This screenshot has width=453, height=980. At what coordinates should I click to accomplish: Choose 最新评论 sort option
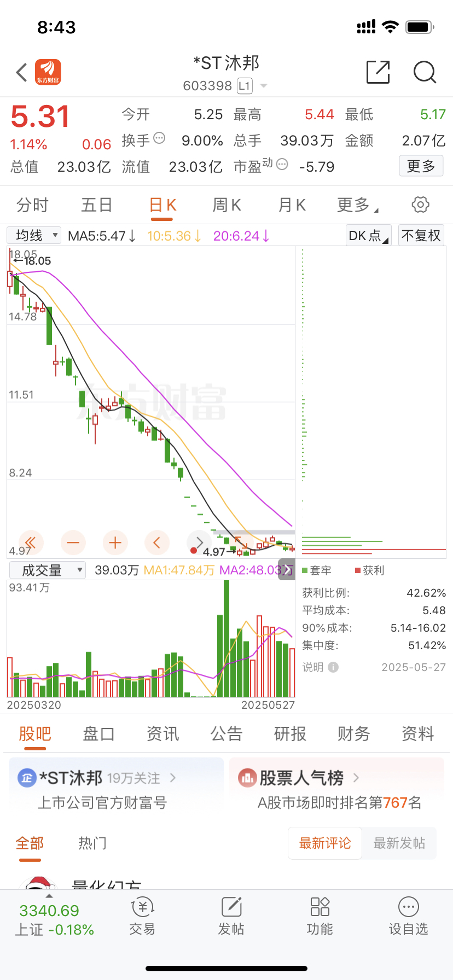coord(325,843)
